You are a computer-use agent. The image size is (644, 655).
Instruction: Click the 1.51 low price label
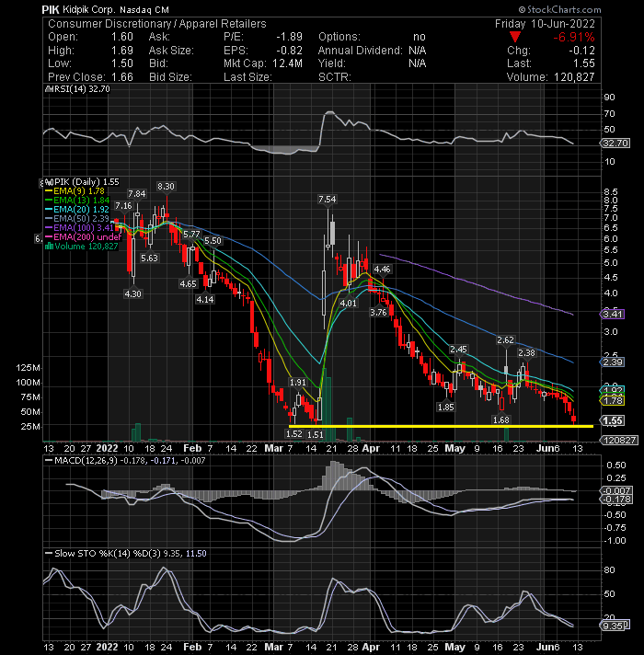point(315,435)
